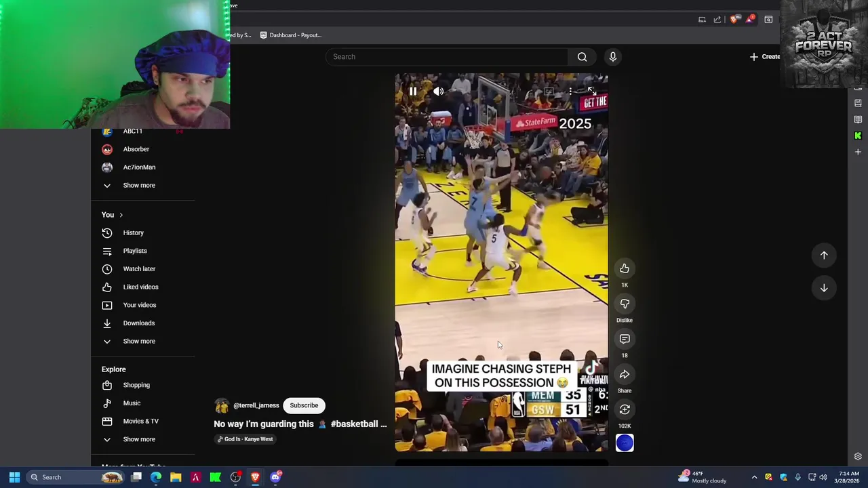Open God Is - Kanye West sound

[x=245, y=439]
